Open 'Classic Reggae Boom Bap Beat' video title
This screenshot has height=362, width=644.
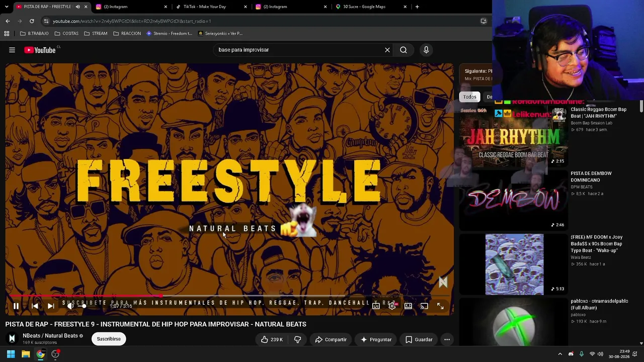tap(599, 113)
